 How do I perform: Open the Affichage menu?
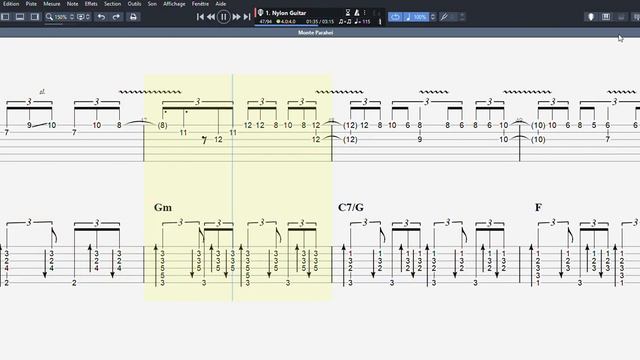coord(174,4)
